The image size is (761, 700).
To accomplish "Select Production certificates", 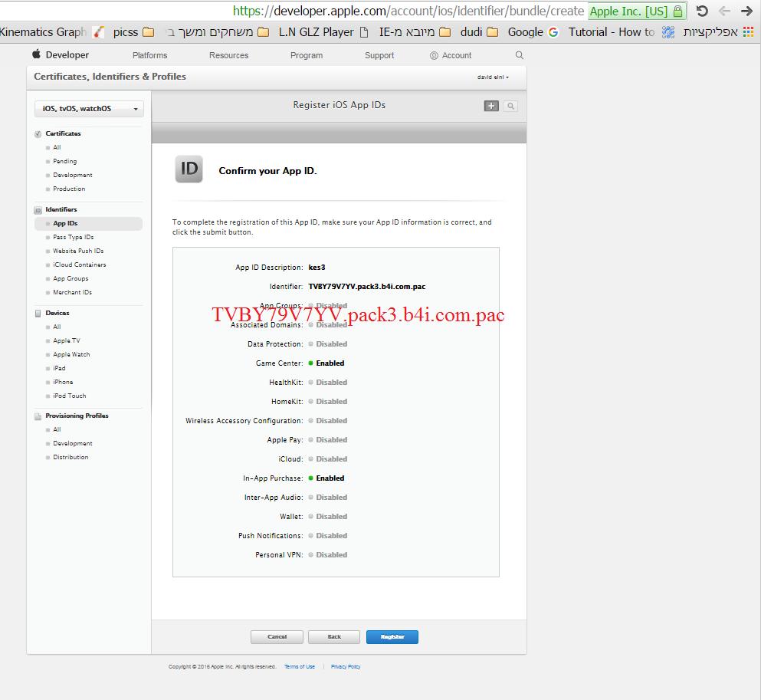I will [69, 189].
